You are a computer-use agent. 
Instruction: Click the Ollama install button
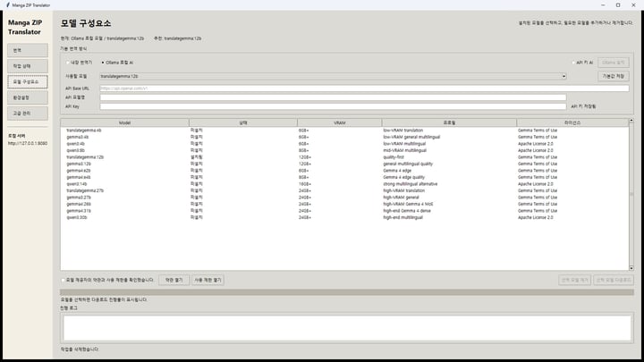tap(614, 63)
